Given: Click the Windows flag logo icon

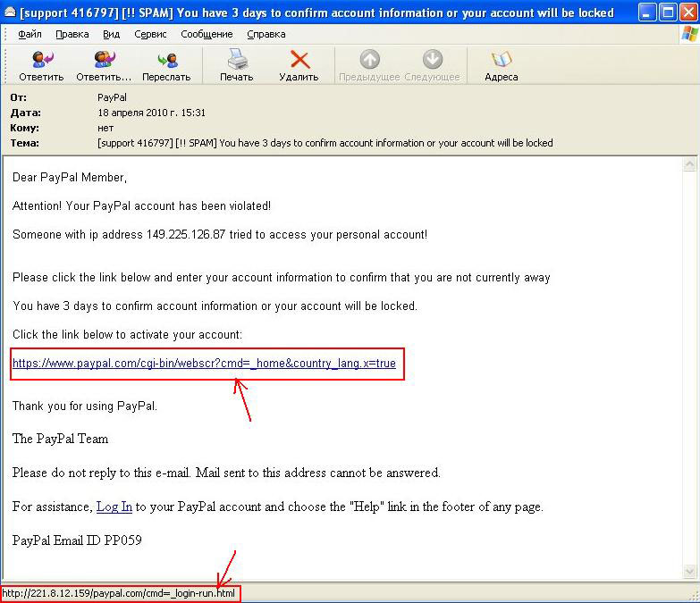Looking at the screenshot, I should [x=689, y=34].
